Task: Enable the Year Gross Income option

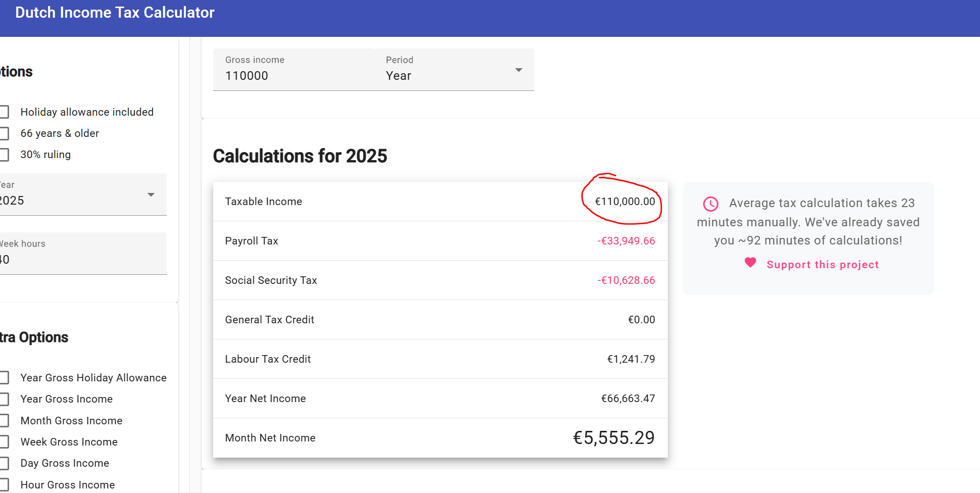Action: [x=4, y=399]
